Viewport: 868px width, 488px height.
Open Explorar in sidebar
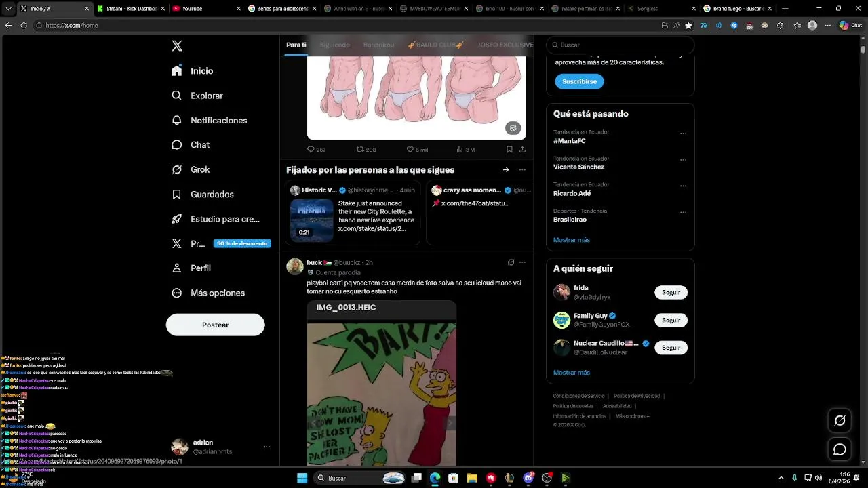point(197,96)
